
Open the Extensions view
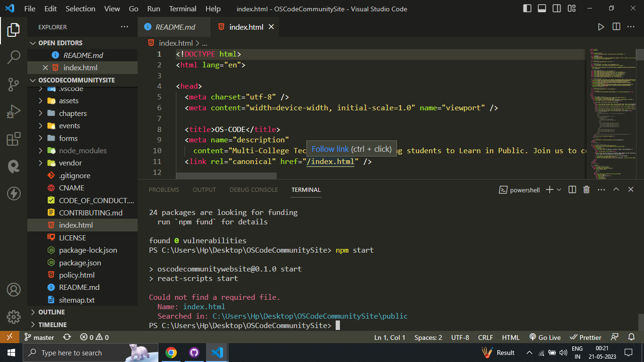[x=14, y=139]
